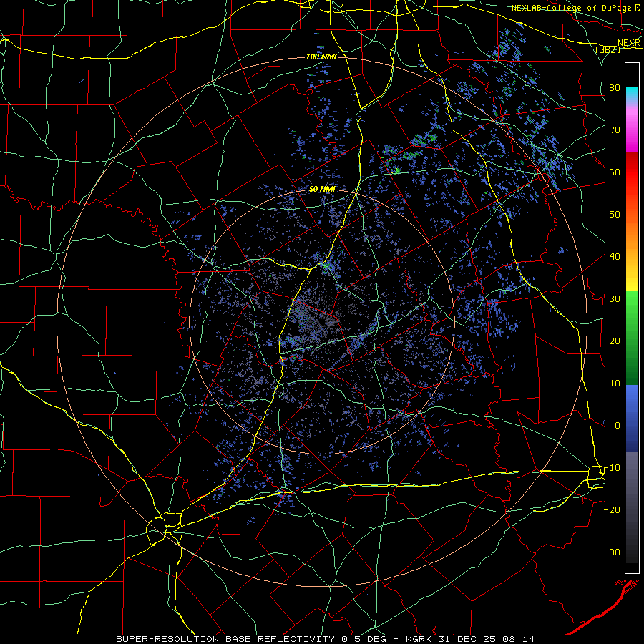Click the 20 dBZ scale label
This screenshot has height=644, width=644.
click(615, 341)
